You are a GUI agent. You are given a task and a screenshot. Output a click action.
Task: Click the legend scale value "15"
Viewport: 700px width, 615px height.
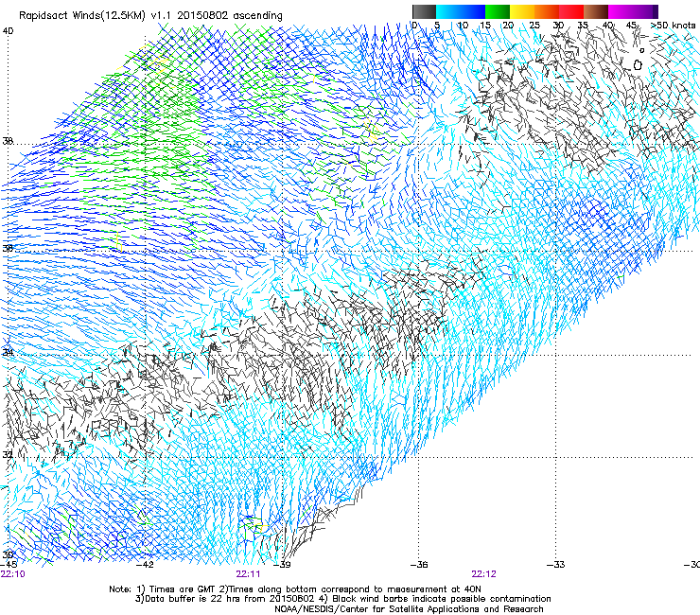(x=485, y=26)
